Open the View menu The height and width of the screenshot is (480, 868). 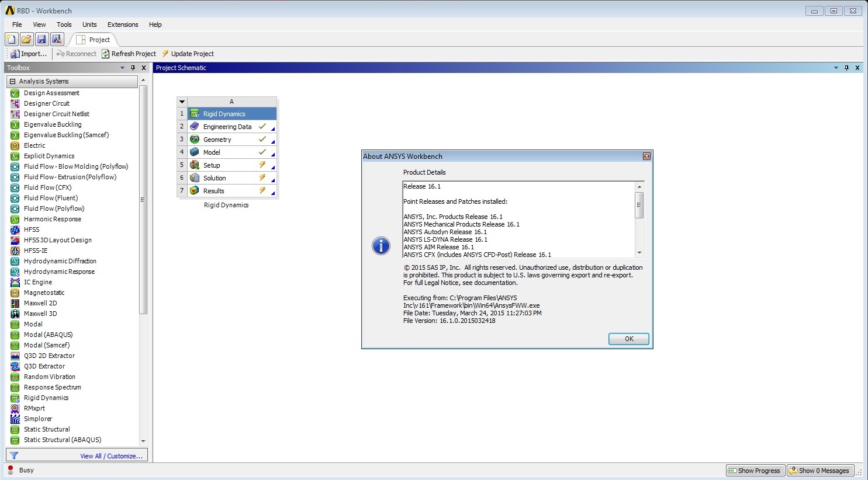point(39,25)
